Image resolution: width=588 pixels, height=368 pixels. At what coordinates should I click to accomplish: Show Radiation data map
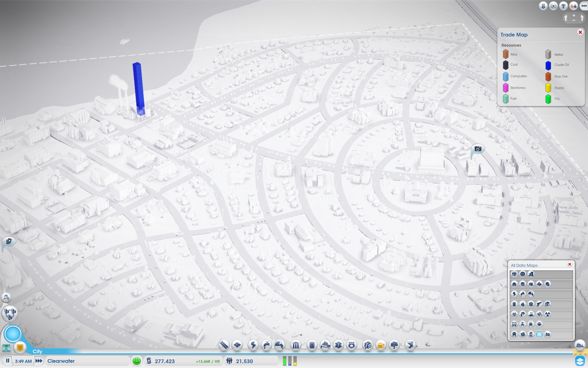547,314
